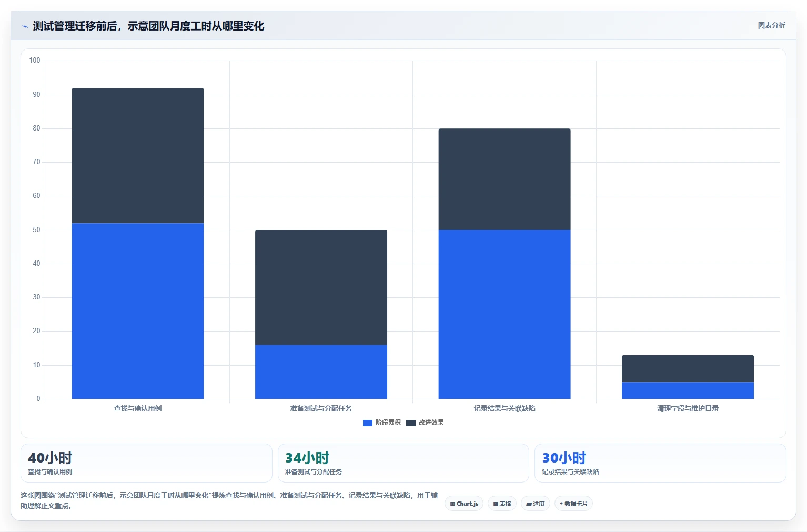
Task: Click the y-axis tick label 100
Action: tap(35, 61)
